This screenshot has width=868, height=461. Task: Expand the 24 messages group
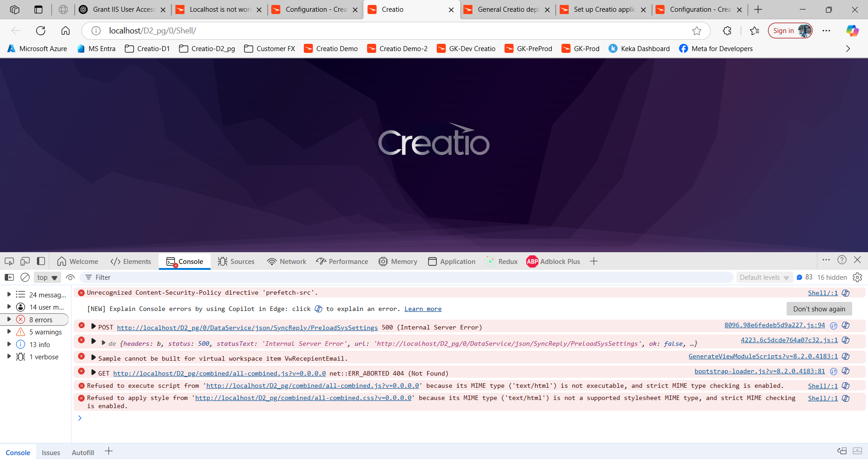[x=9, y=295]
